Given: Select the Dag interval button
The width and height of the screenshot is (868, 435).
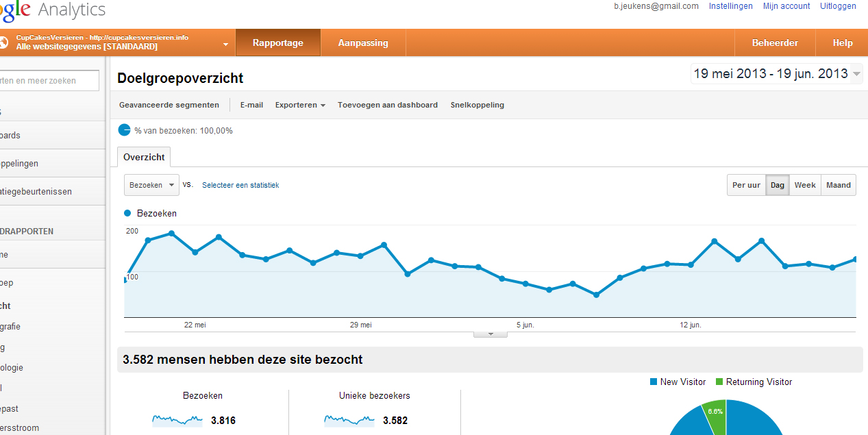Looking at the screenshot, I should pos(778,185).
